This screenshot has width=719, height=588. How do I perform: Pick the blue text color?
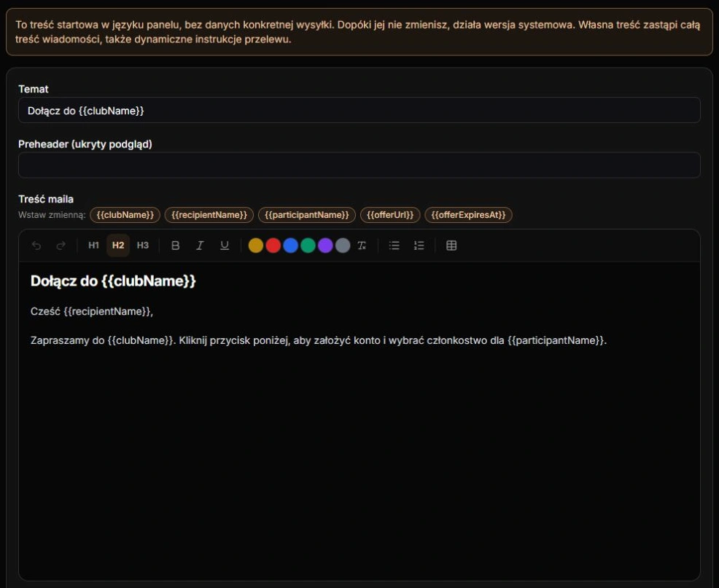click(291, 246)
